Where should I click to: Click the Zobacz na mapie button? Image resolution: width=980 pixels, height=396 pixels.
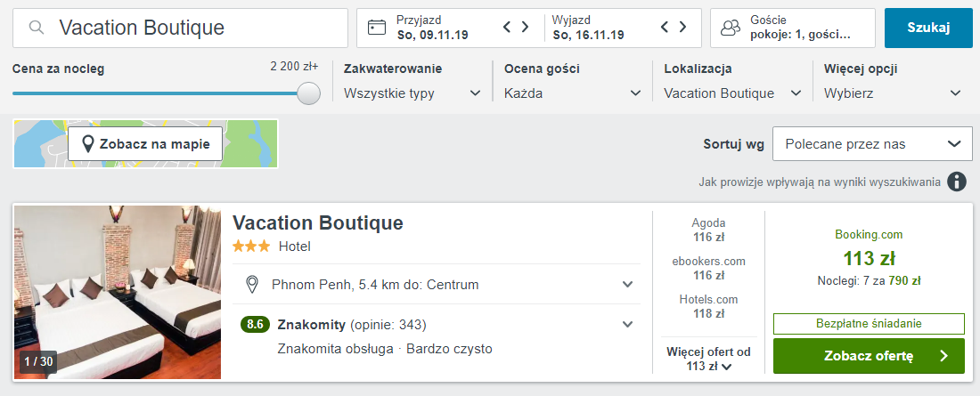tap(145, 144)
